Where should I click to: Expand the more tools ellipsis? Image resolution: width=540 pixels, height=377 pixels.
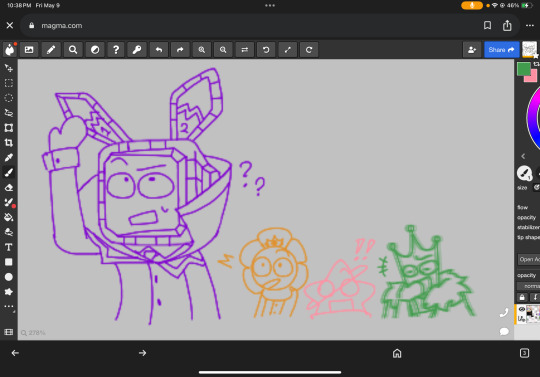coord(9,306)
